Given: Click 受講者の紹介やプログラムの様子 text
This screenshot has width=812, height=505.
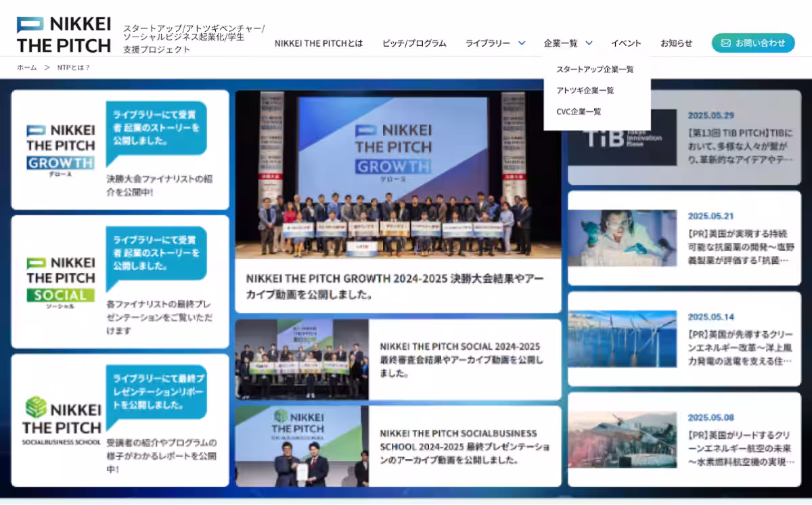Looking at the screenshot, I should tap(162, 456).
